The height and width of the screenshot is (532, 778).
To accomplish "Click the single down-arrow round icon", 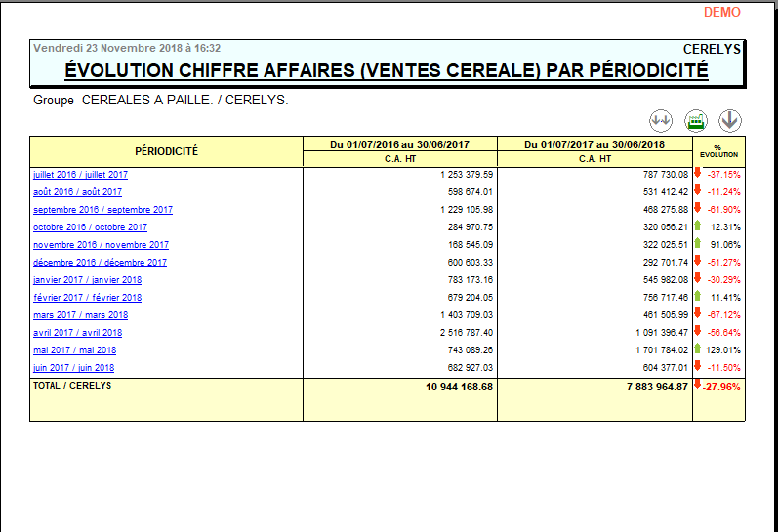I will click(730, 120).
